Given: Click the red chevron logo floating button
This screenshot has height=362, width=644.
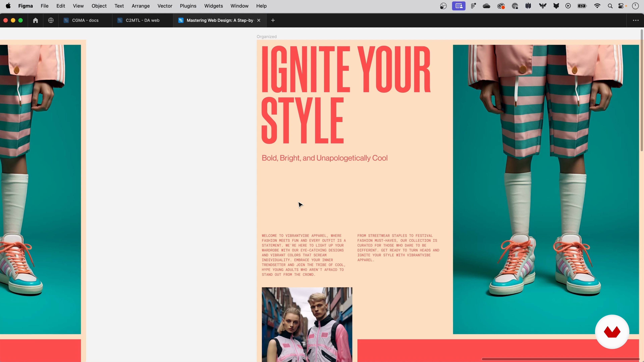Looking at the screenshot, I should tap(612, 332).
